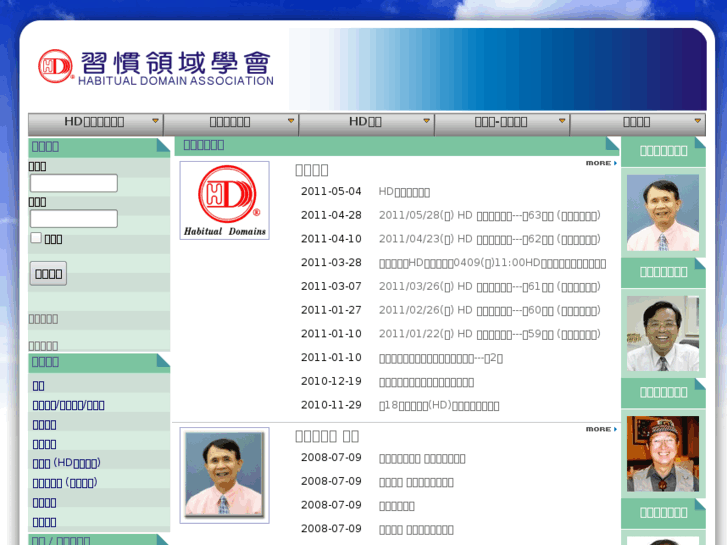Viewport: 727px width, 545px height.
Task: Click the gray login button below the checkbox
Action: [x=49, y=274]
